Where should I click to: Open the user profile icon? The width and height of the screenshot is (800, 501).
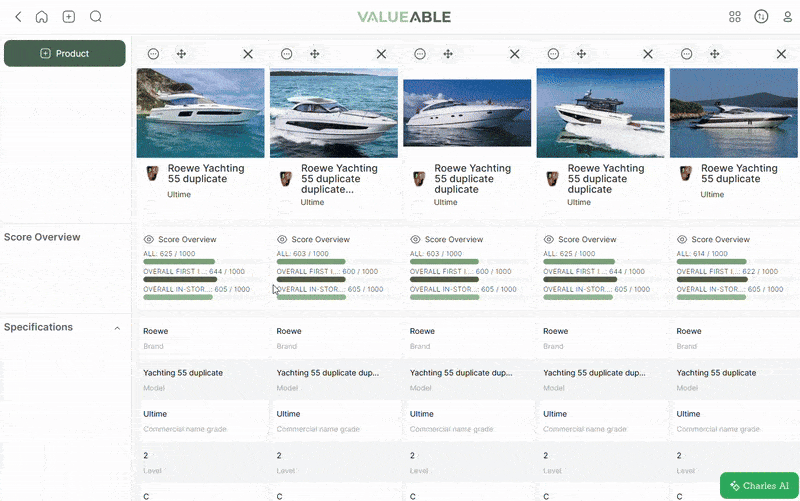787,17
